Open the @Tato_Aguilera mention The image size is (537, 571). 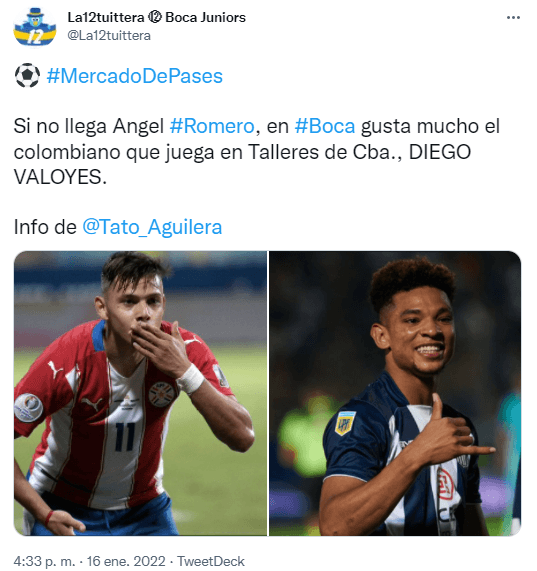tap(152, 227)
